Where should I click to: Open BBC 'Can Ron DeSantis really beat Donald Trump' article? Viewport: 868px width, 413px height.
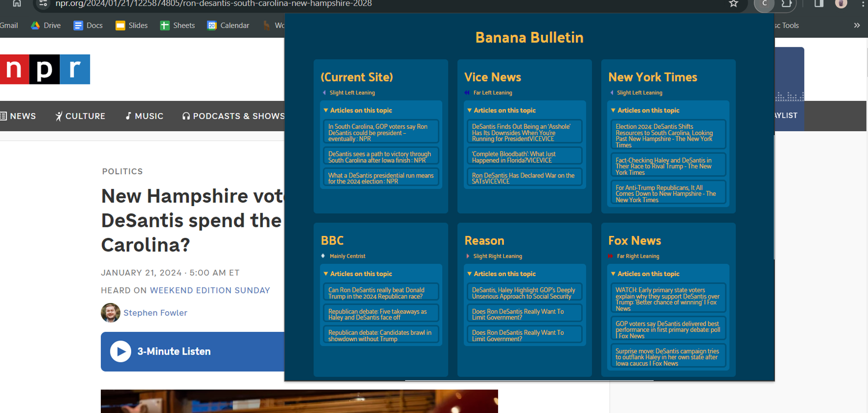381,293
